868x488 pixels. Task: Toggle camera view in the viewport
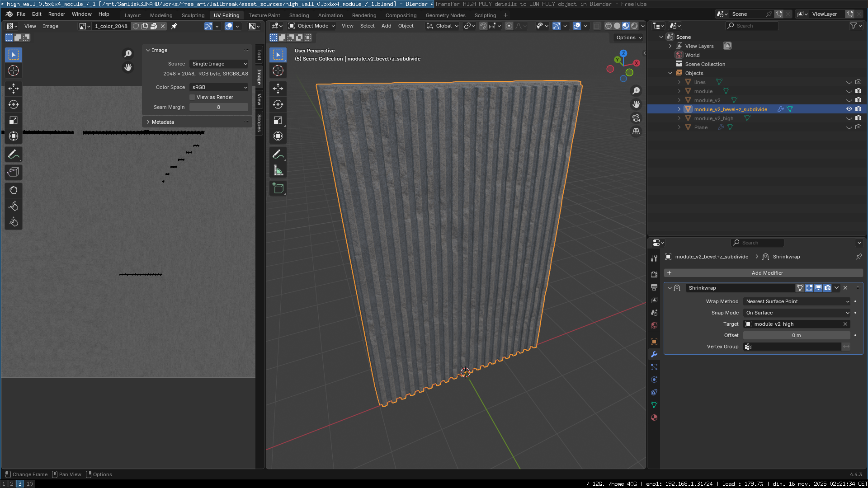point(636,118)
